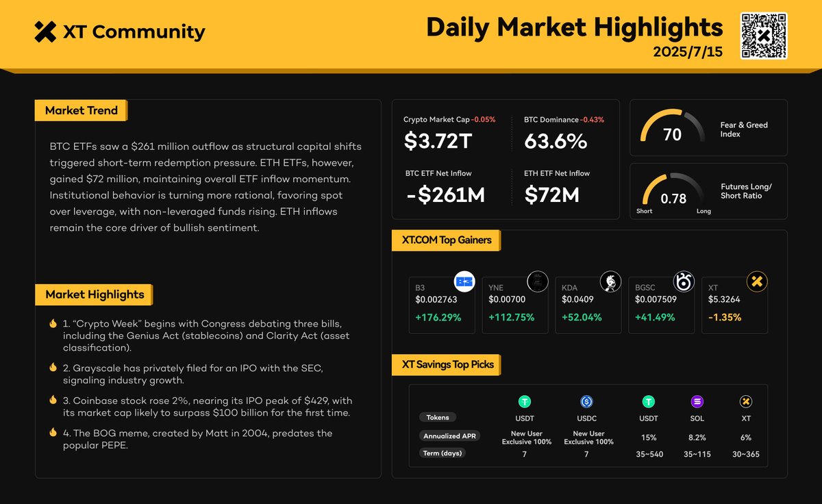The width and height of the screenshot is (822, 504).
Task: Click the BOG meme highlight text
Action: [197, 439]
